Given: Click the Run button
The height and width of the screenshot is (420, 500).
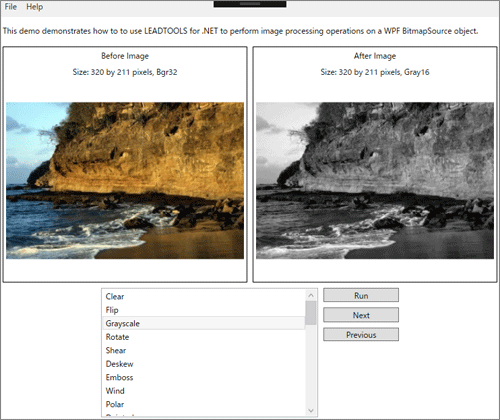Looking at the screenshot, I should coord(361,295).
